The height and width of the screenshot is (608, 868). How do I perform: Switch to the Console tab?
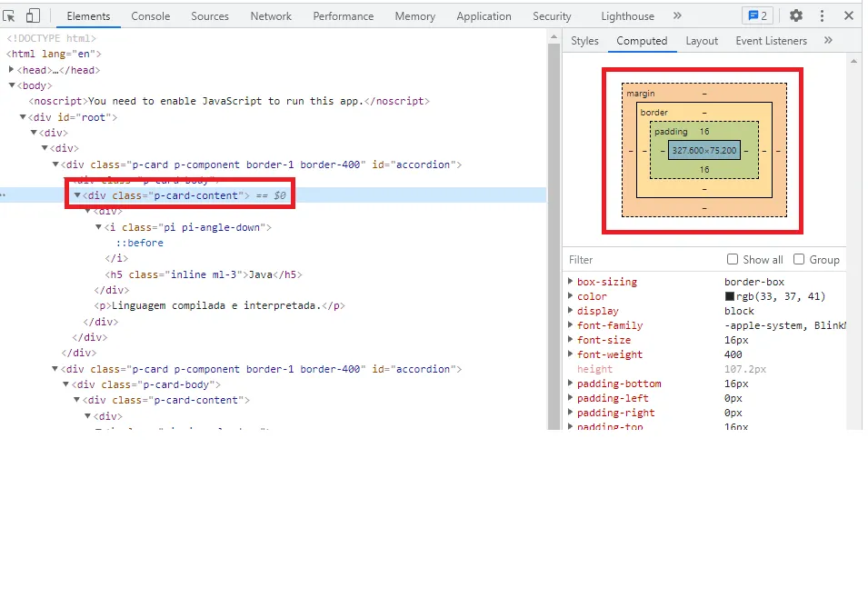151,16
